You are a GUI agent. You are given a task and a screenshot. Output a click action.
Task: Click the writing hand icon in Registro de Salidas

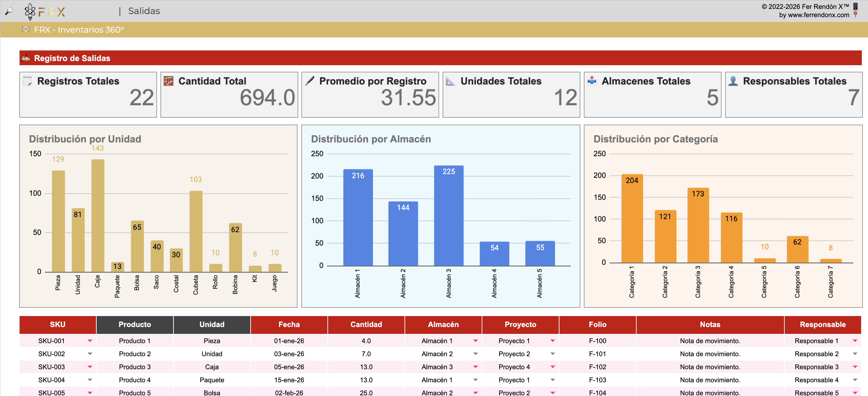[x=26, y=58]
